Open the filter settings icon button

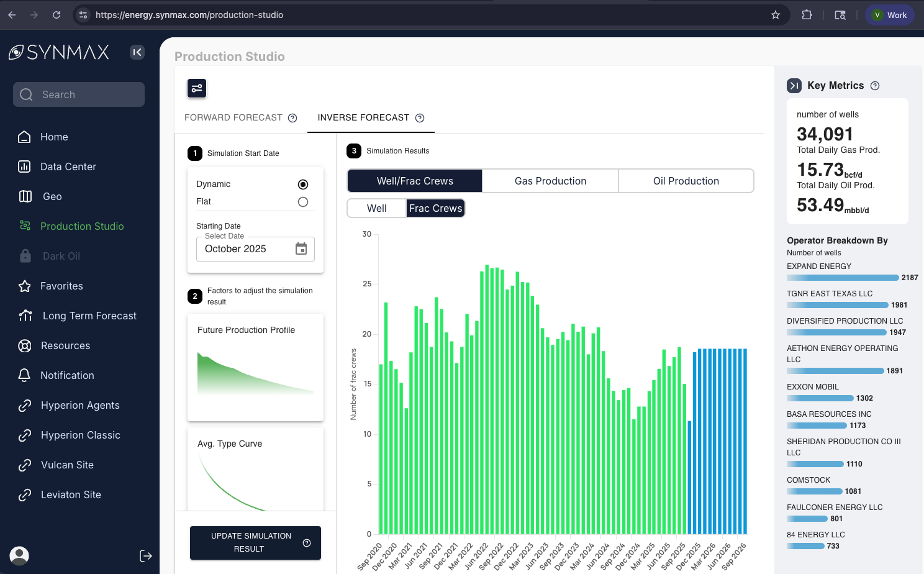(x=197, y=88)
